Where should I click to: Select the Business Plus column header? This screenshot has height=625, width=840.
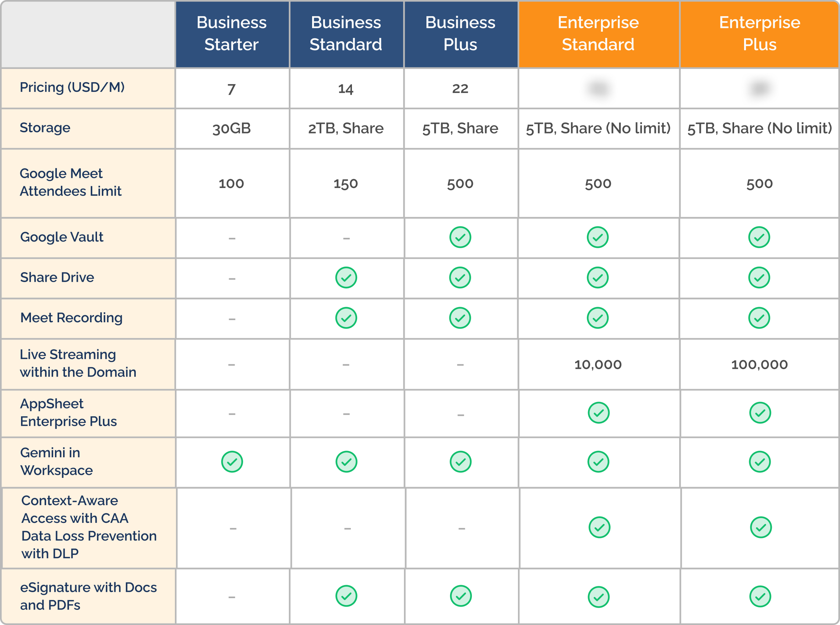[x=460, y=34]
